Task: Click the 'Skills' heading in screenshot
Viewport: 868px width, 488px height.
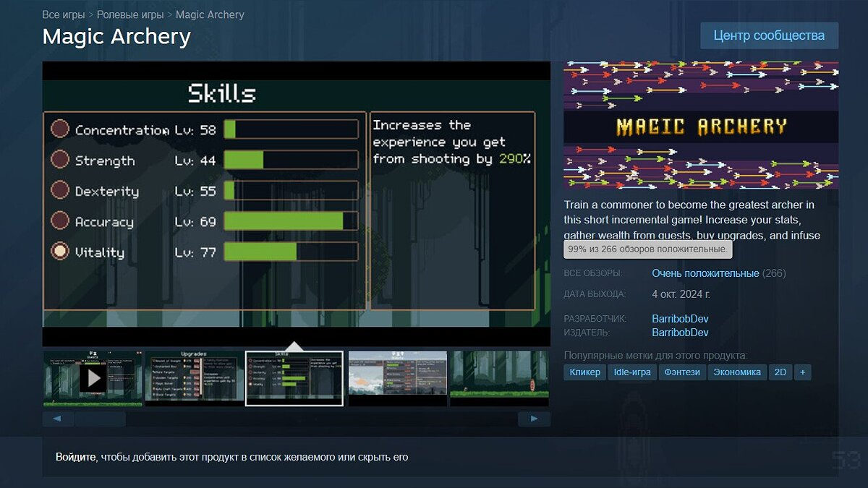Action: [221, 94]
